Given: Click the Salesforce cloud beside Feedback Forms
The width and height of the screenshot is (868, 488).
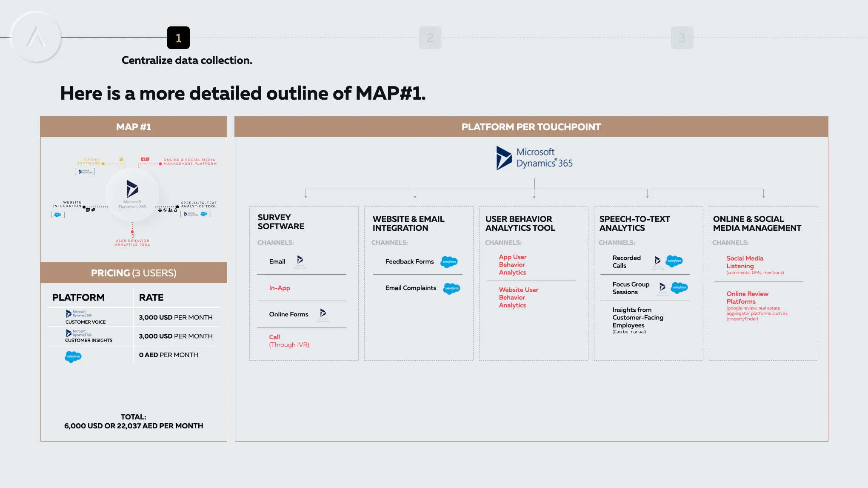Looking at the screenshot, I should 449,261.
